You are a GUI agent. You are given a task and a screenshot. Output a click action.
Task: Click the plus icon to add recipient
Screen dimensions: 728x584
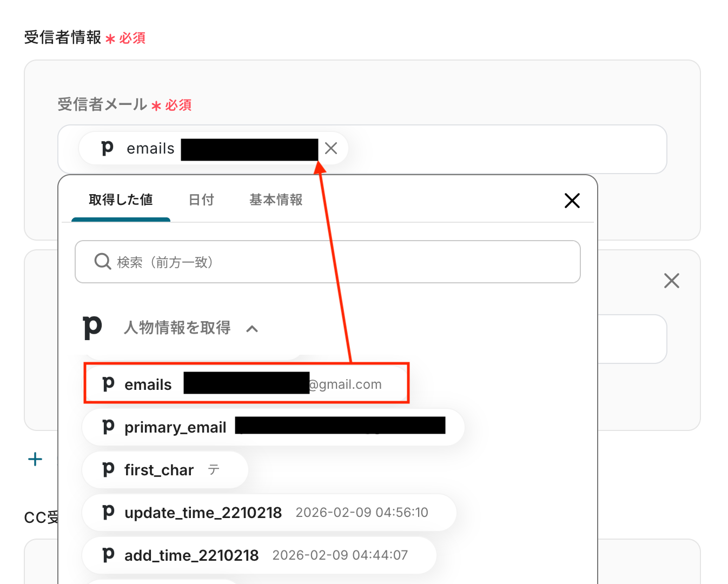[35, 459]
